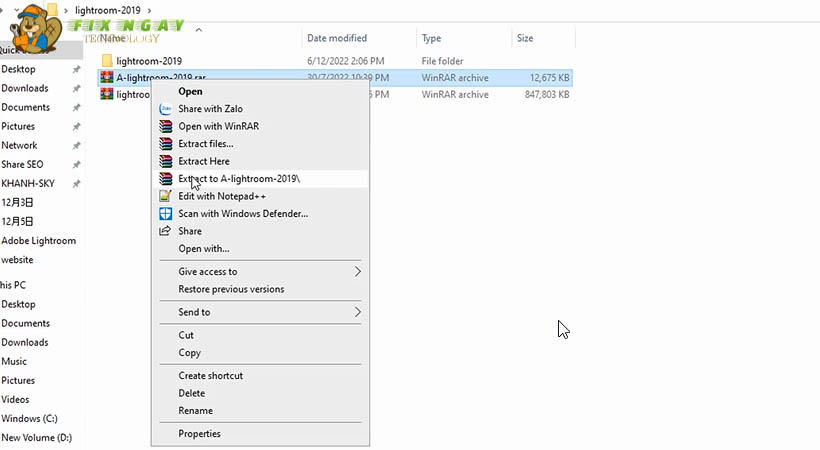Click the lightroom-2019 folder icon in file list
Image resolution: width=820 pixels, height=450 pixels.
point(106,61)
